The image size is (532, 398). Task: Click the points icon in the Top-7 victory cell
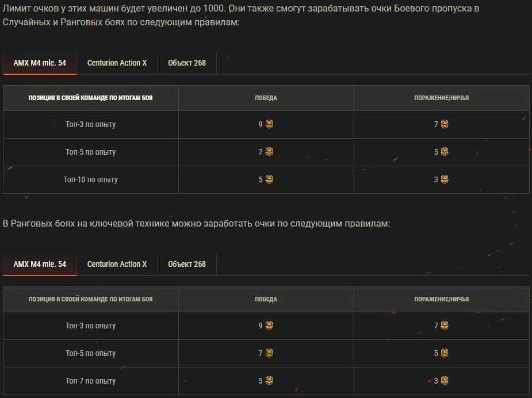269,381
